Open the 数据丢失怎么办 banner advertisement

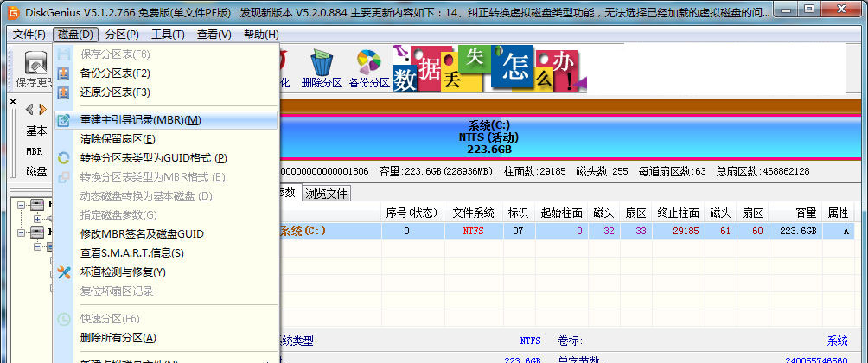click(489, 68)
